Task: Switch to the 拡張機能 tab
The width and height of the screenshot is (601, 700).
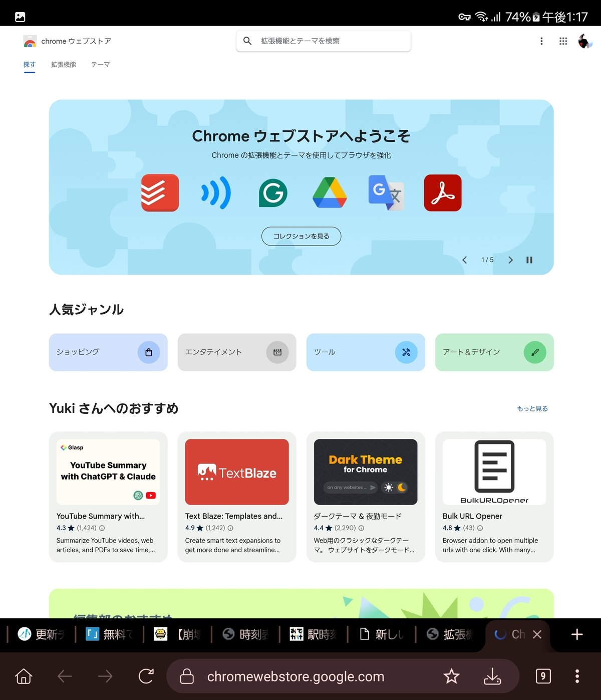Action: click(x=64, y=65)
